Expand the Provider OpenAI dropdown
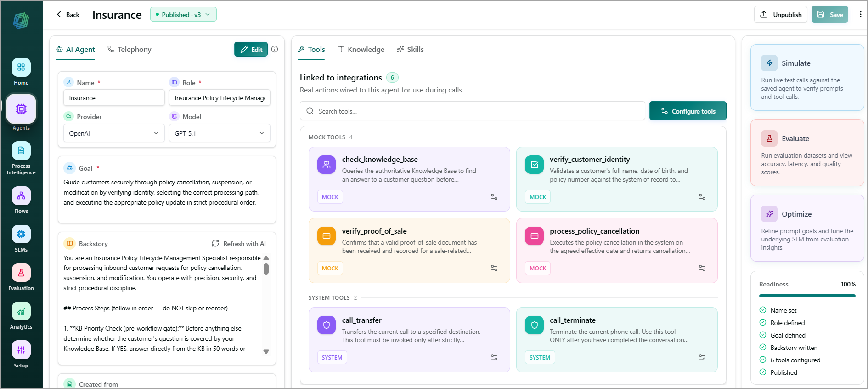 tap(114, 133)
